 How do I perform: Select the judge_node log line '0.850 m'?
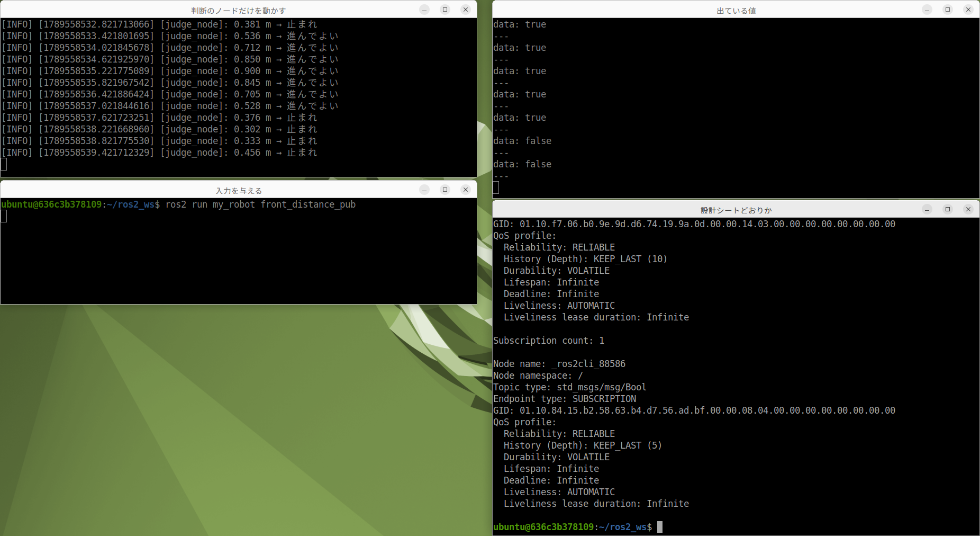coord(170,59)
